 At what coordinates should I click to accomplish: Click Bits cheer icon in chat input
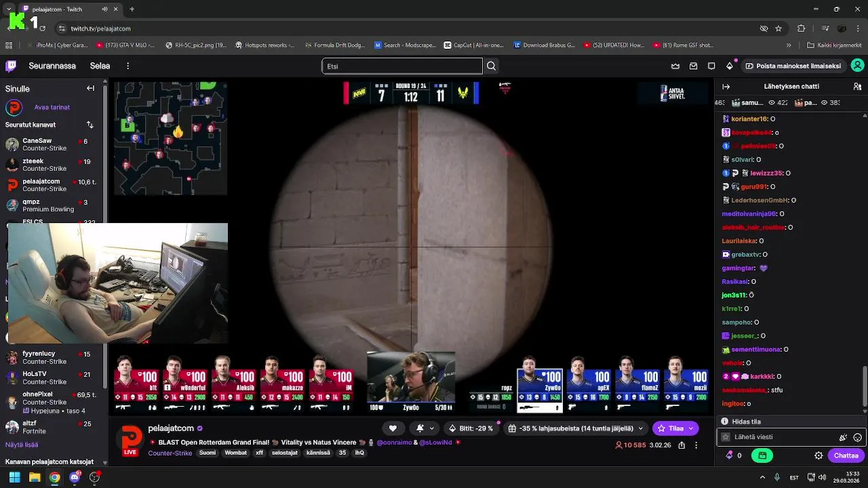tap(843, 437)
